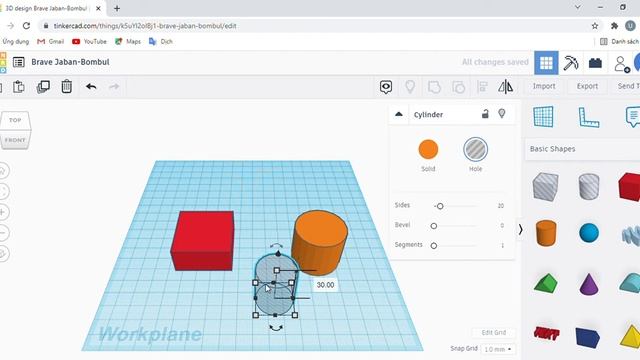Delete selected shape with trash icon
640x360 pixels.
pos(67,87)
